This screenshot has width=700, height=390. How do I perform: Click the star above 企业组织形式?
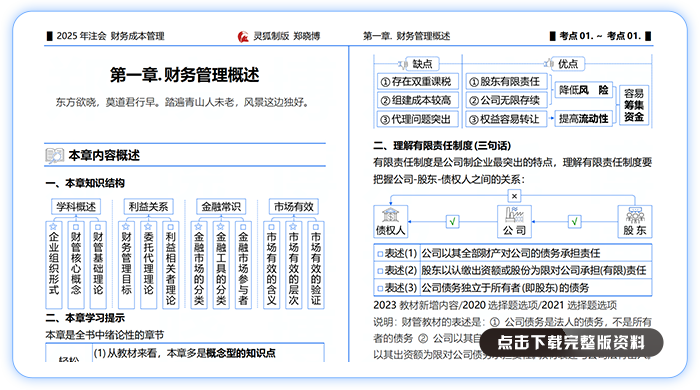pyautogui.click(x=54, y=227)
